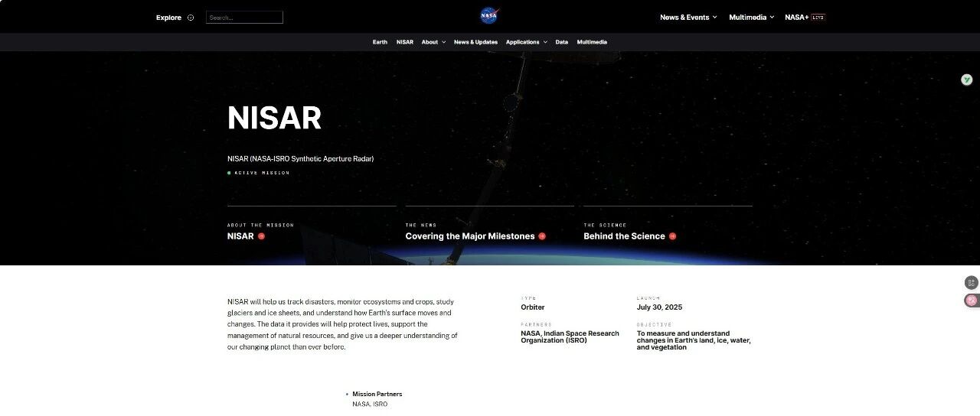Expand News & Updates submenu
The image size is (980, 416).
click(475, 42)
